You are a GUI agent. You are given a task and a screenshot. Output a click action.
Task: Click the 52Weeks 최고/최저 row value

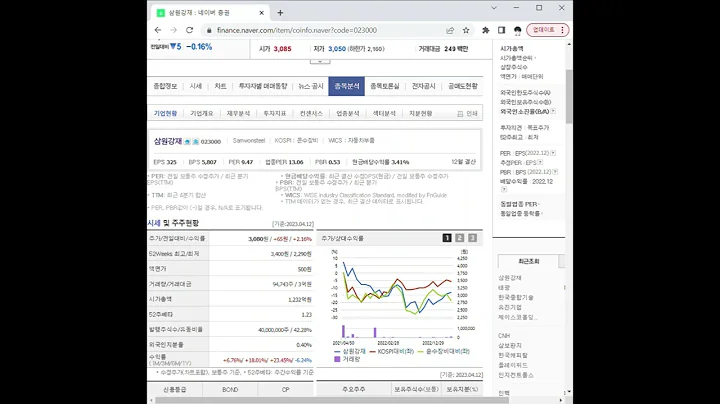pos(291,254)
